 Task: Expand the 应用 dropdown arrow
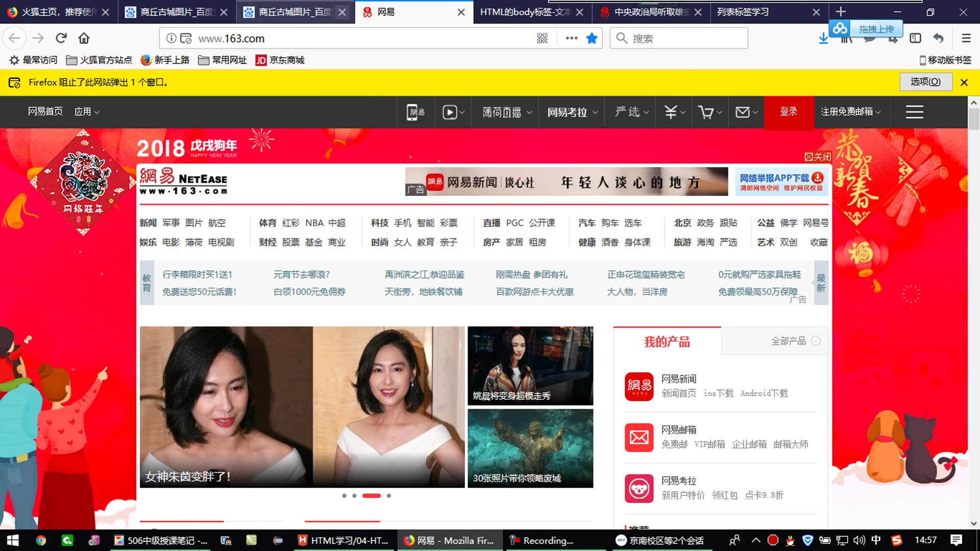(96, 112)
